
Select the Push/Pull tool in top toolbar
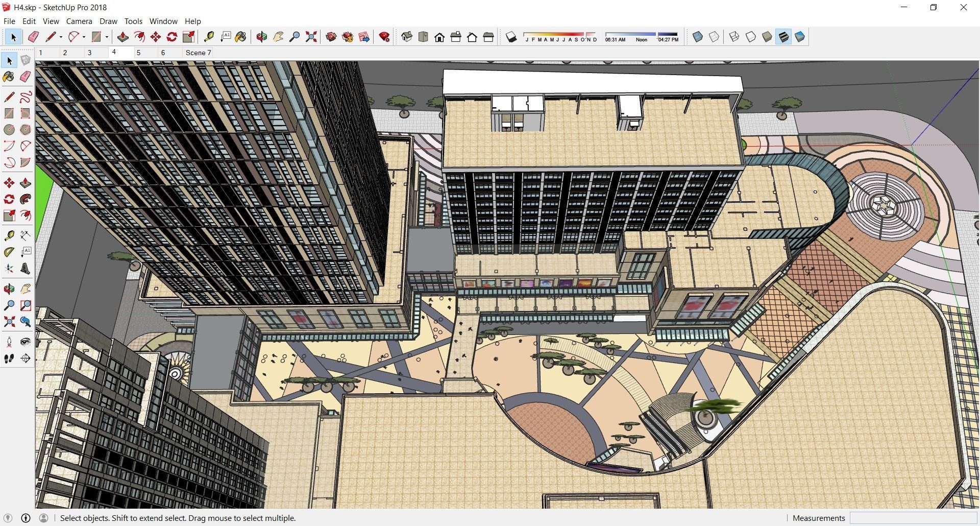click(x=122, y=37)
